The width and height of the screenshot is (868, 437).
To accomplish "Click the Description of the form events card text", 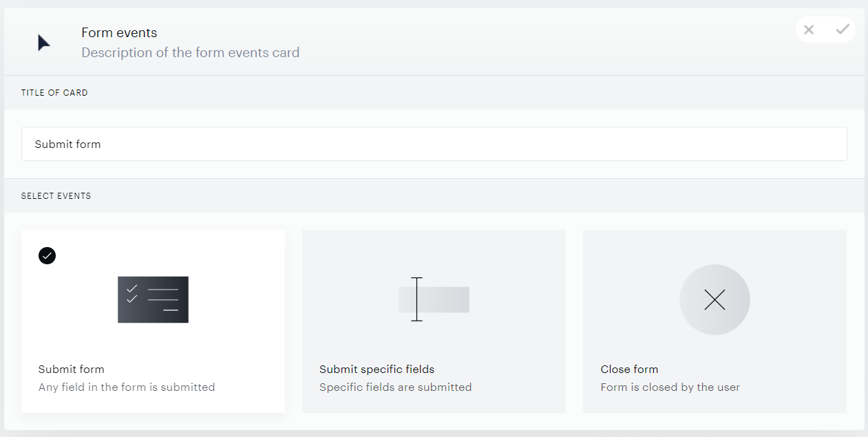I will [x=190, y=52].
